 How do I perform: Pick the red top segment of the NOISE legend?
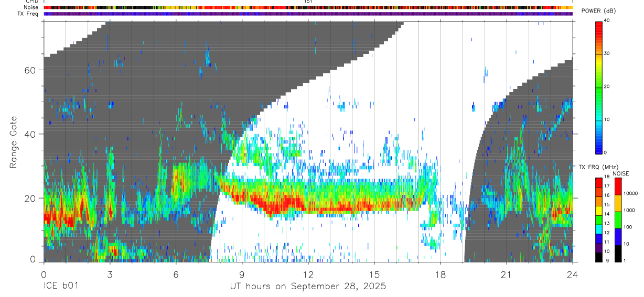[x=618, y=186]
